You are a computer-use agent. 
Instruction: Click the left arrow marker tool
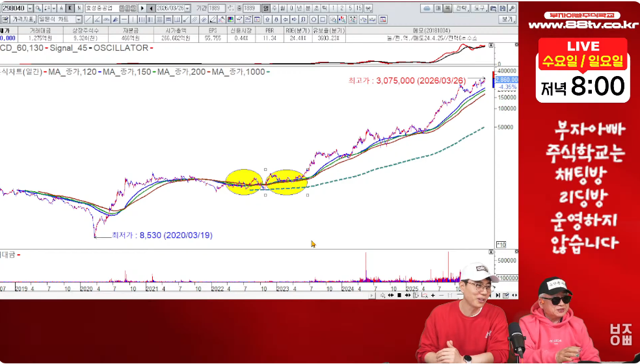click(x=286, y=19)
